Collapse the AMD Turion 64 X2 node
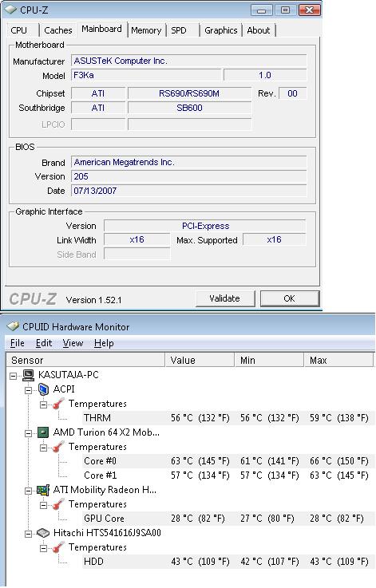This screenshot has width=376, height=588. point(28,433)
